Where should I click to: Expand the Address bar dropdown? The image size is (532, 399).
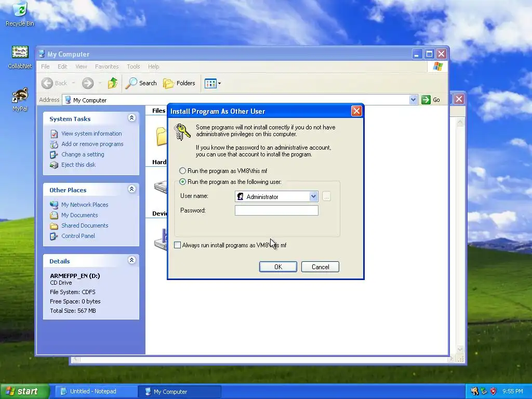pyautogui.click(x=413, y=100)
